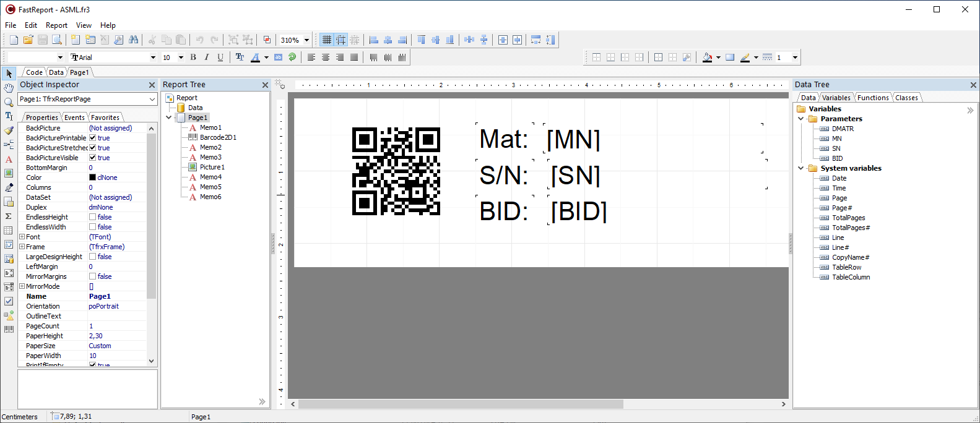The image size is (980, 423).
Task: Click the PaperWidth value field
Action: point(117,356)
